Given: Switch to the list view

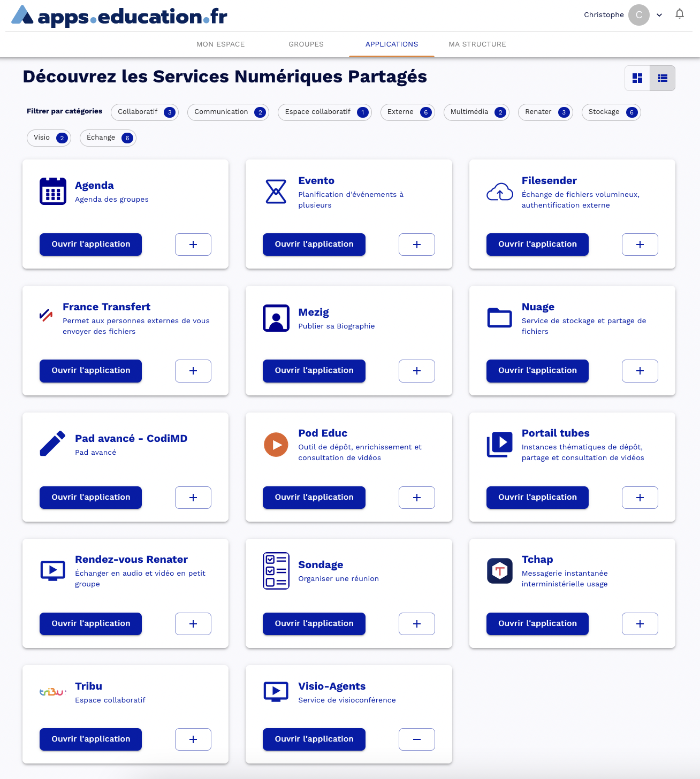Looking at the screenshot, I should pos(663,78).
